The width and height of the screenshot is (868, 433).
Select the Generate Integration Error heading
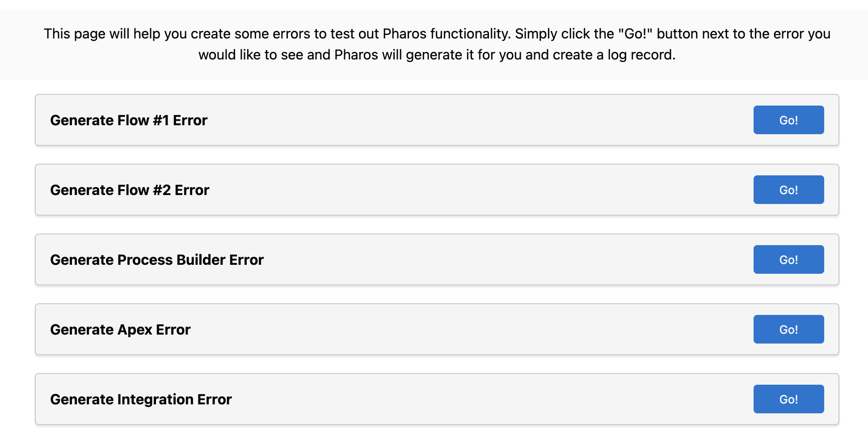pos(141,399)
